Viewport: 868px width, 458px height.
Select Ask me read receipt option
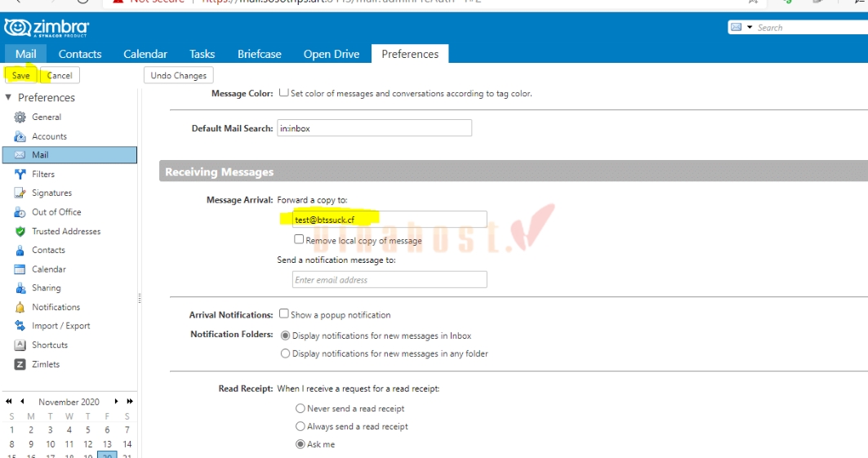click(x=300, y=444)
